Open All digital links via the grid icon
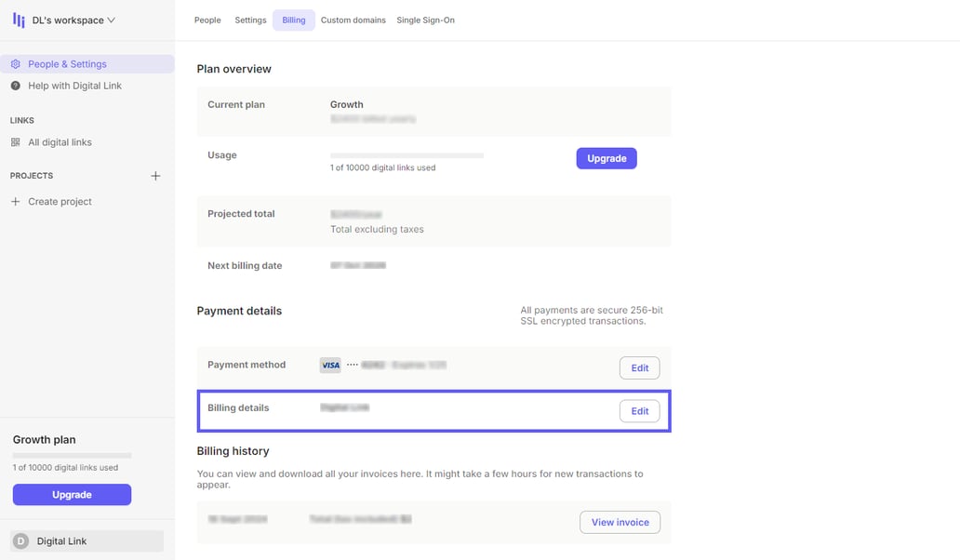The image size is (960, 560). tap(15, 141)
